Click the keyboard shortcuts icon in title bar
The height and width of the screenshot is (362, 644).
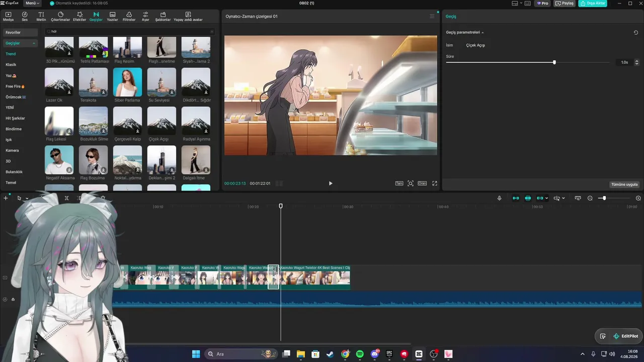click(529, 4)
